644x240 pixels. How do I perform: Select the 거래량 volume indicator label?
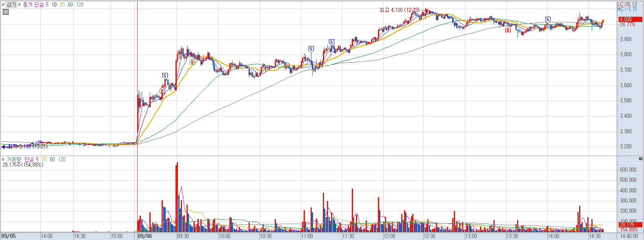pos(14,159)
